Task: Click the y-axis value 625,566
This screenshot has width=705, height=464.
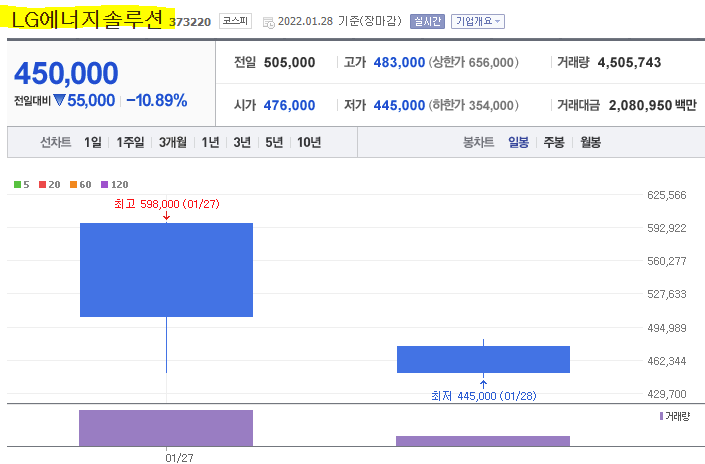Action: click(667, 195)
